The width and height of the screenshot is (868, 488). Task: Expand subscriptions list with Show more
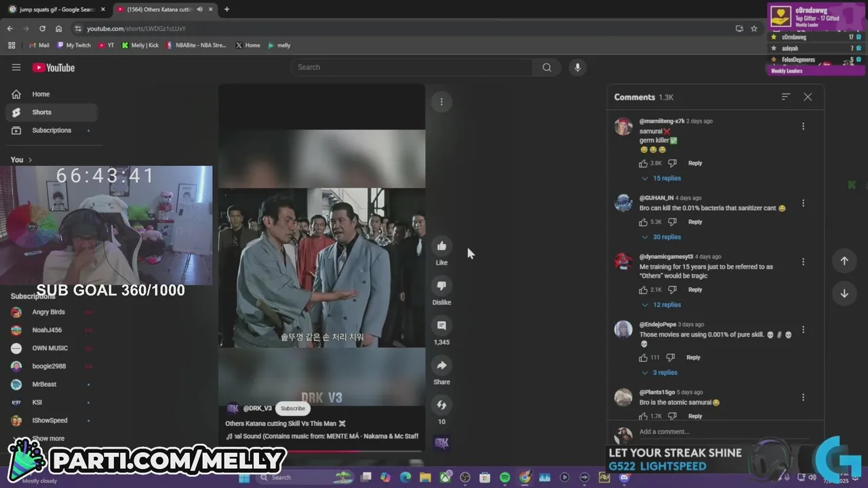[x=48, y=439]
